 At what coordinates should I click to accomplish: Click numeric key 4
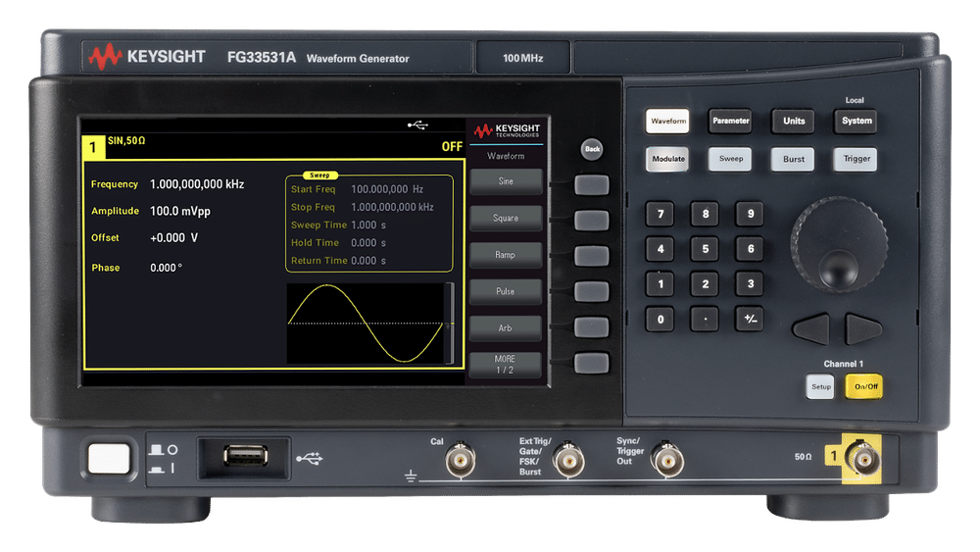(660, 249)
